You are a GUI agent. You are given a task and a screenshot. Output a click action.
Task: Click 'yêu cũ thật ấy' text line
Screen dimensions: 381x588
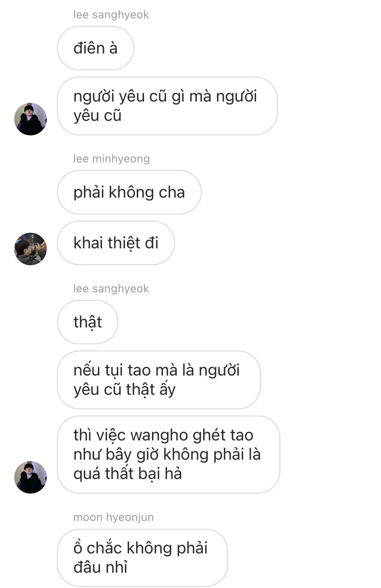(124, 390)
